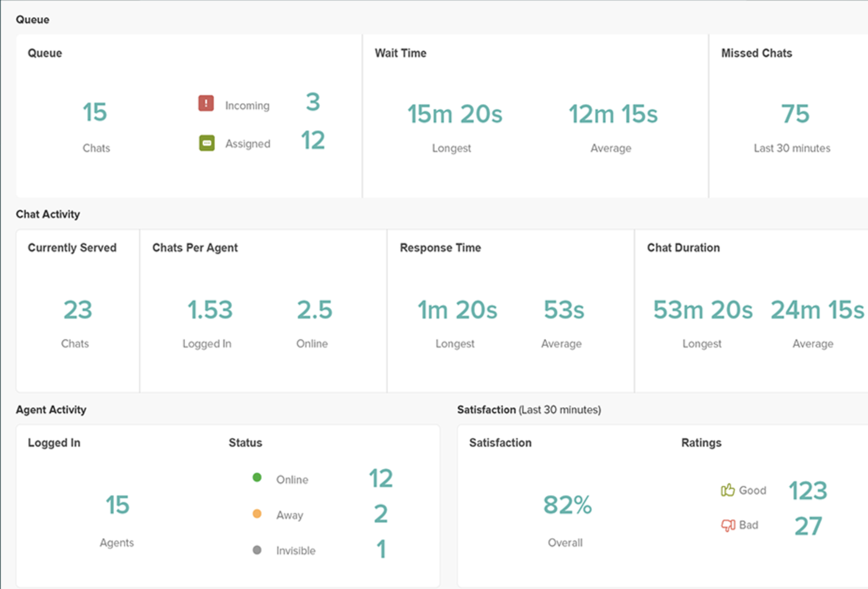Image resolution: width=868 pixels, height=589 pixels.
Task: Select the 53s average response time
Action: click(564, 310)
